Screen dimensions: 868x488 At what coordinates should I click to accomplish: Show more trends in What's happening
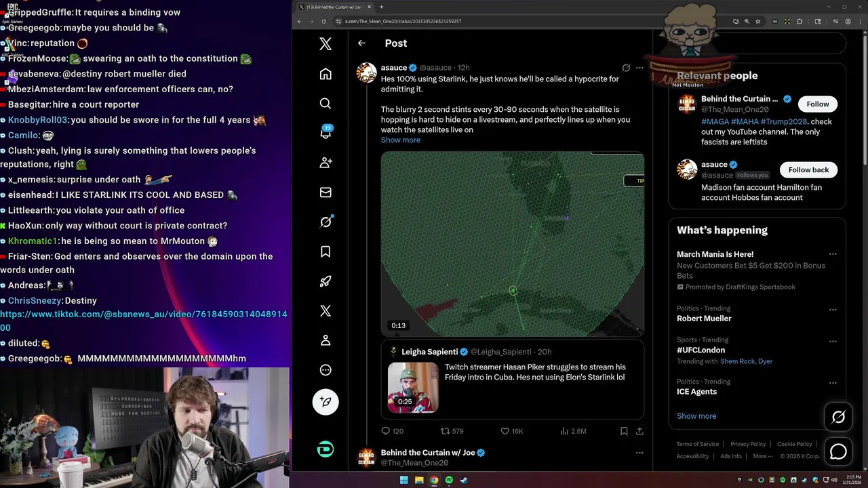click(x=696, y=416)
